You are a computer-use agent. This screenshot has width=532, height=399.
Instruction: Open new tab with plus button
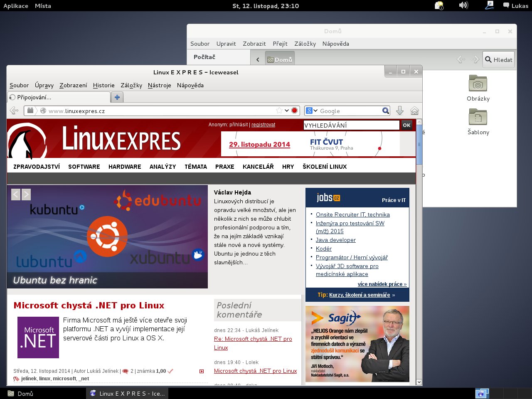[117, 97]
